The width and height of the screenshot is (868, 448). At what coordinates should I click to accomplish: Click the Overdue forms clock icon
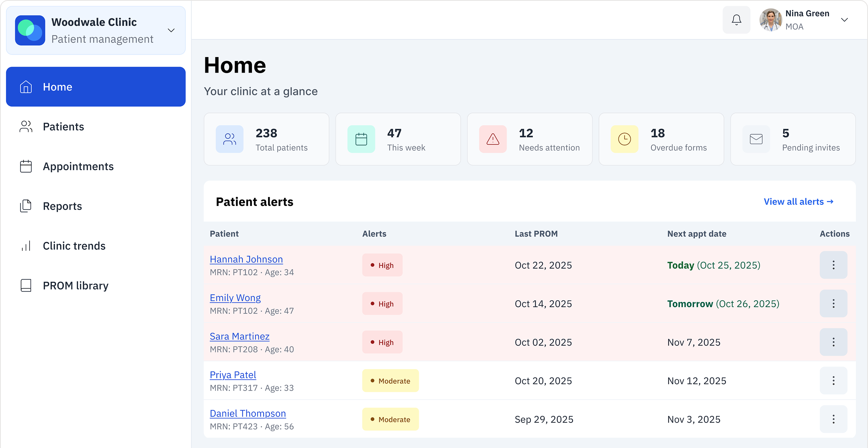624,139
